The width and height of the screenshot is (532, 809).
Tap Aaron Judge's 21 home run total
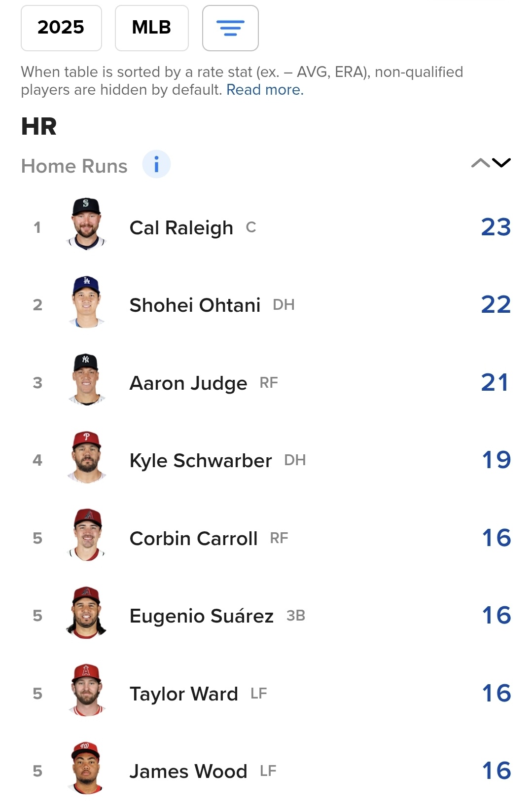(495, 383)
